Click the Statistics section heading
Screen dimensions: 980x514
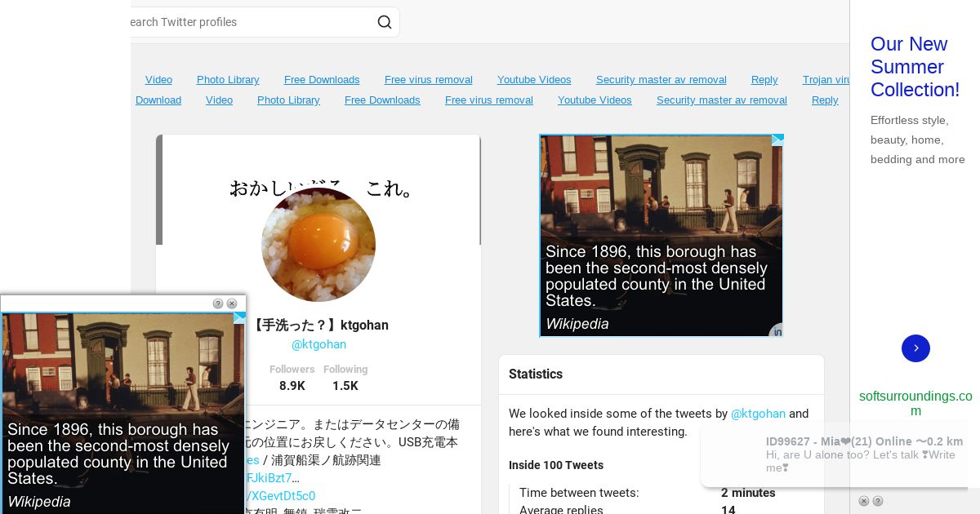[x=536, y=374]
